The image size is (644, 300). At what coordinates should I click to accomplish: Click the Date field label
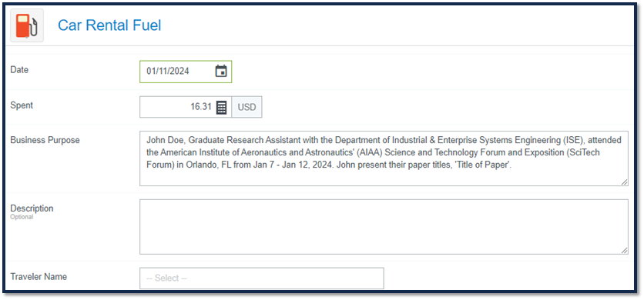pyautogui.click(x=19, y=70)
